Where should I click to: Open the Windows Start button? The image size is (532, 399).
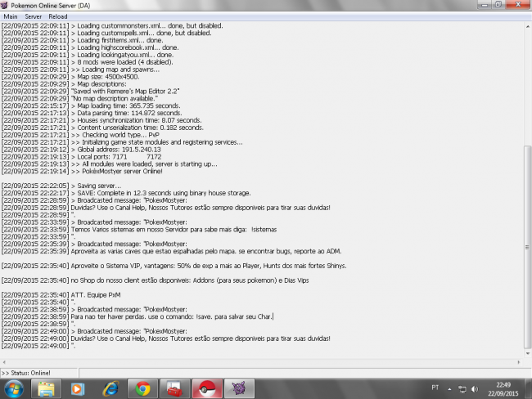pyautogui.click(x=14, y=389)
